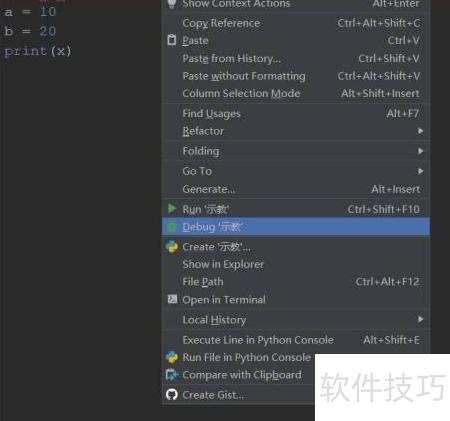The width and height of the screenshot is (450, 421).
Task: Click the Python icon beside Create '示教'
Action: (172, 247)
